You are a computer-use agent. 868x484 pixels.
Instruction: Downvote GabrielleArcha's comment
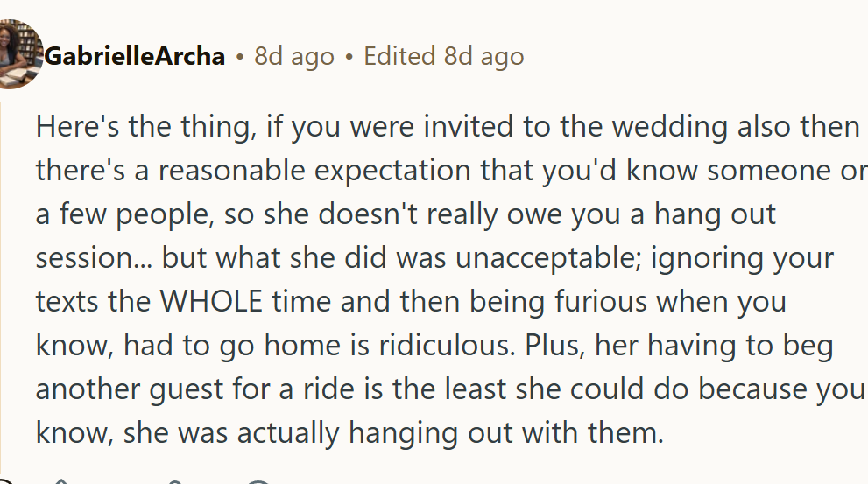[175, 480]
